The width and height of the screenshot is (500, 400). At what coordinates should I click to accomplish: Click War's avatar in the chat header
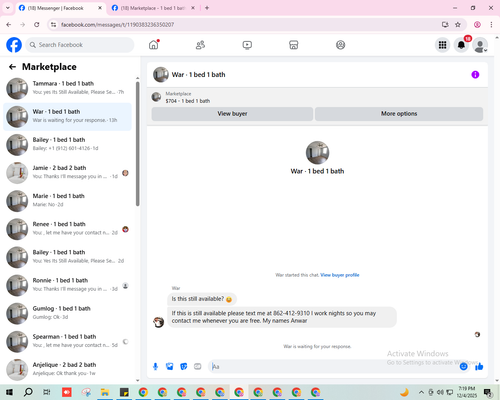[161, 75]
